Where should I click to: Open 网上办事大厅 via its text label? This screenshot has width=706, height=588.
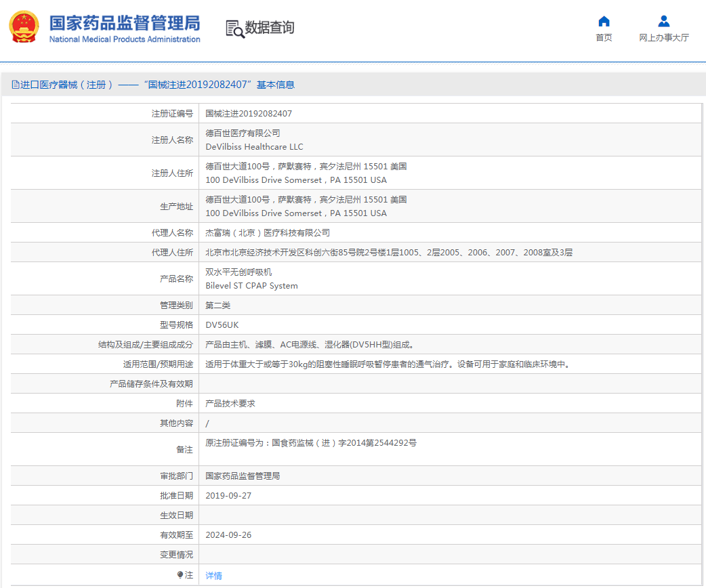coord(664,38)
